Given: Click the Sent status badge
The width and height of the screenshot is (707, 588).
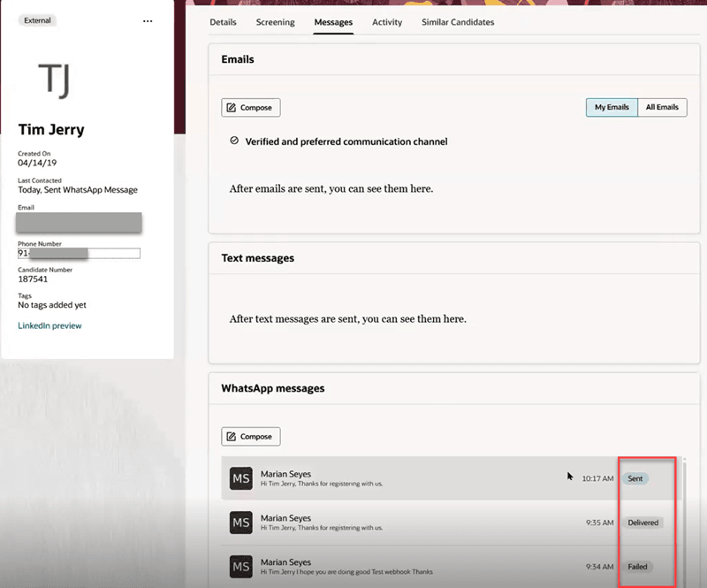Looking at the screenshot, I should click(635, 478).
